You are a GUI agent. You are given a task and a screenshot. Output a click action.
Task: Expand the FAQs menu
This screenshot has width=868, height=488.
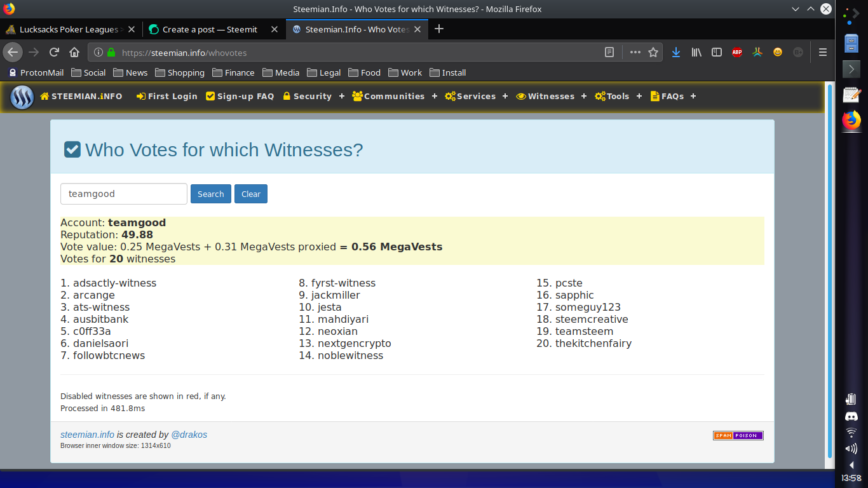[x=674, y=97]
